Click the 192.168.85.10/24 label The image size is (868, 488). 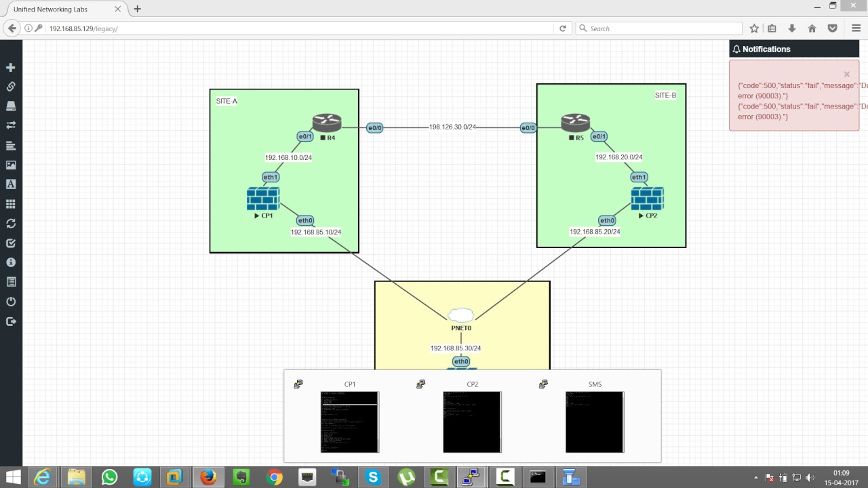[316, 232]
